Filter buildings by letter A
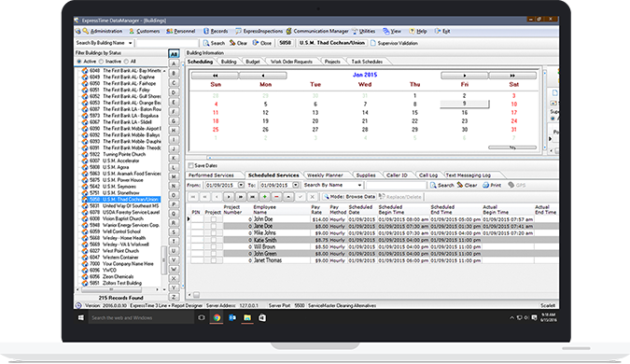The width and height of the screenshot is (630, 364). coord(174,63)
